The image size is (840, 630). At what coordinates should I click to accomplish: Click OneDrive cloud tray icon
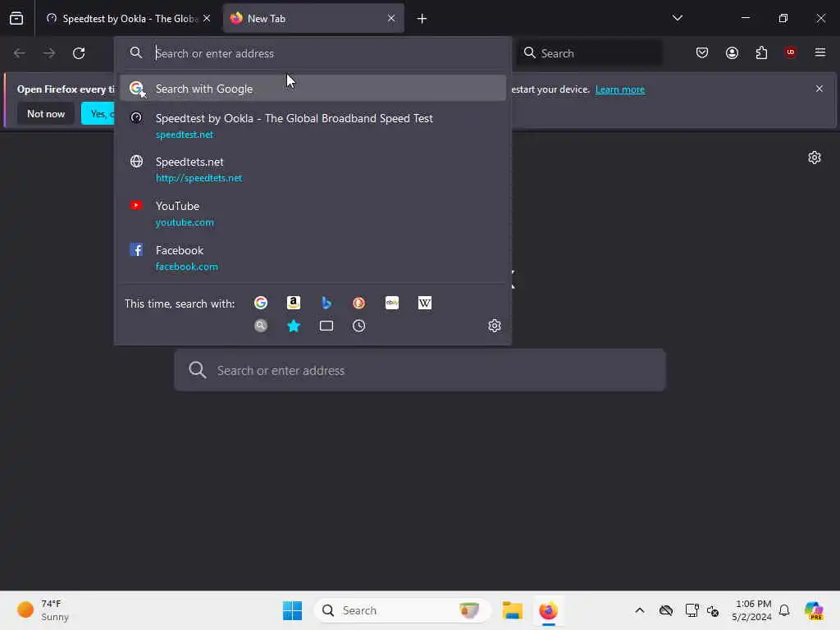click(666, 610)
